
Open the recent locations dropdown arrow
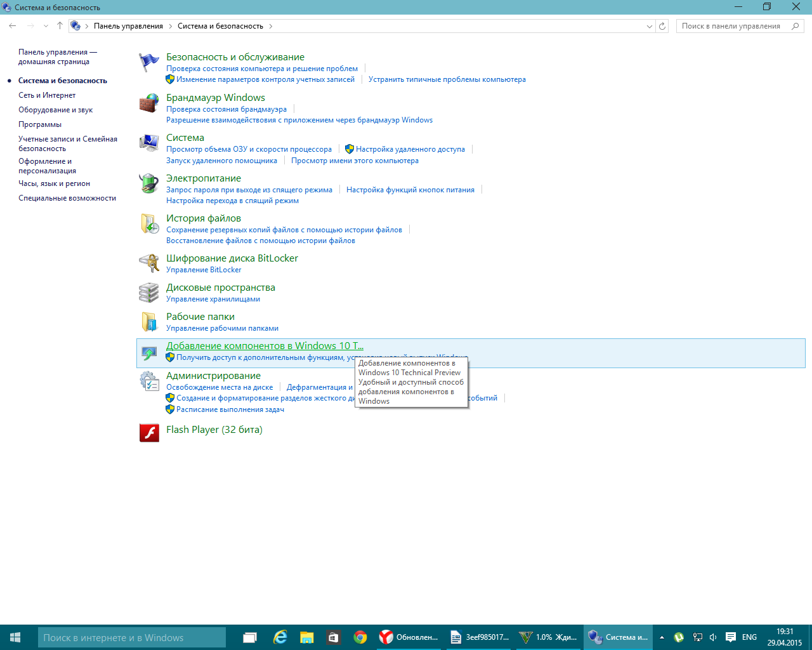[x=46, y=26]
